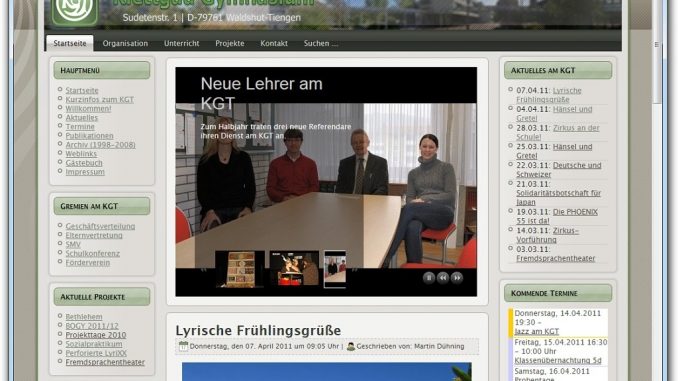Open the Impressum link
Image resolution: width=678 pixels, height=381 pixels.
point(85,172)
